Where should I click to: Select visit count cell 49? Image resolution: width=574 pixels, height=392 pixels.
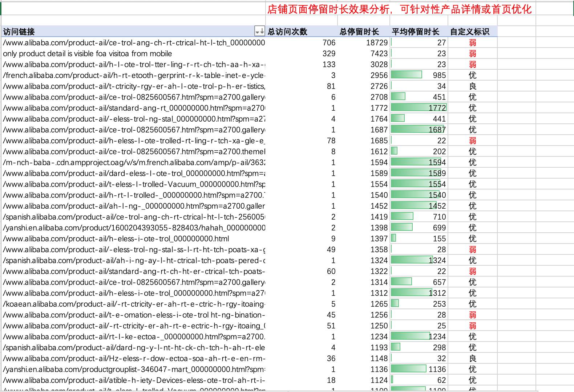pos(302,249)
